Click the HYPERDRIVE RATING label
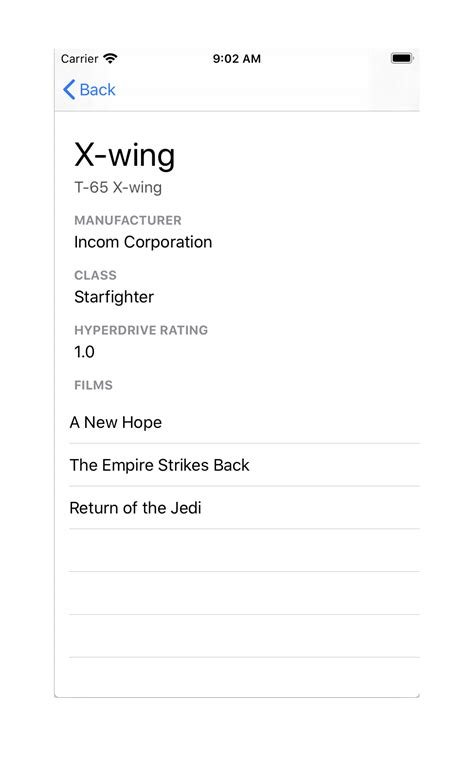 coord(141,330)
